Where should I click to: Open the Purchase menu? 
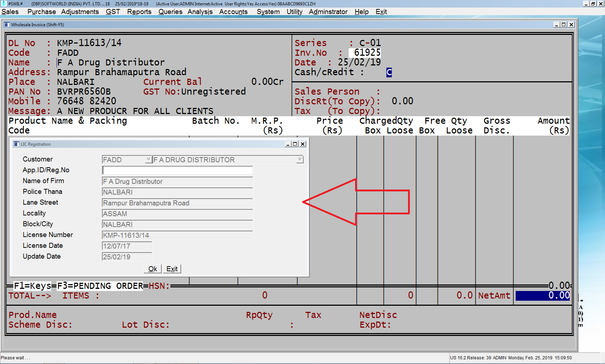click(42, 12)
